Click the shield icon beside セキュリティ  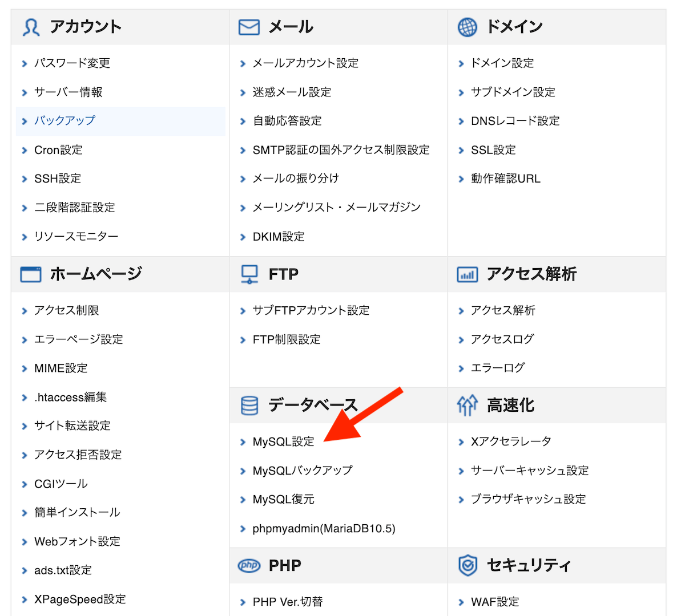(x=468, y=565)
